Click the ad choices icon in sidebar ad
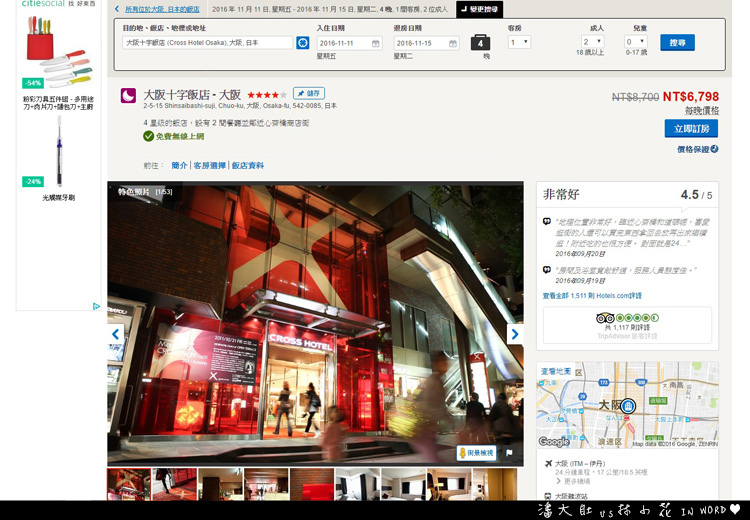Image resolution: width=750 pixels, height=520 pixels. [x=96, y=306]
